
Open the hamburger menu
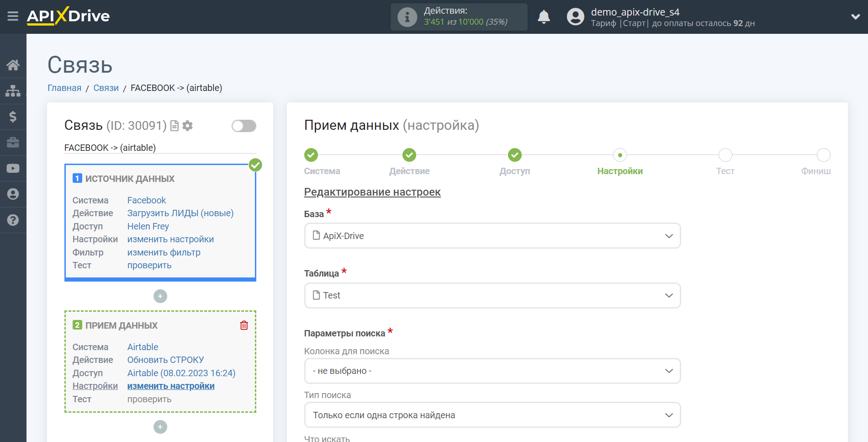point(13,16)
